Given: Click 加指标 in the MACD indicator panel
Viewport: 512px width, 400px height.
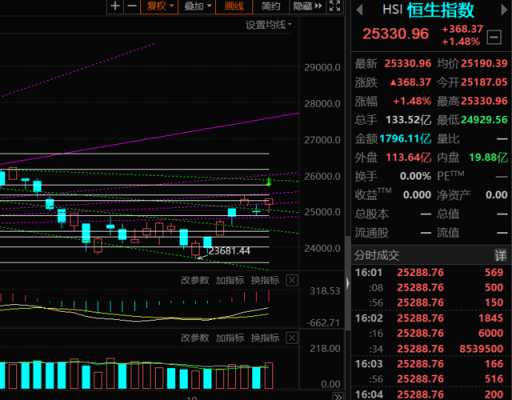Looking at the screenshot, I should [230, 280].
